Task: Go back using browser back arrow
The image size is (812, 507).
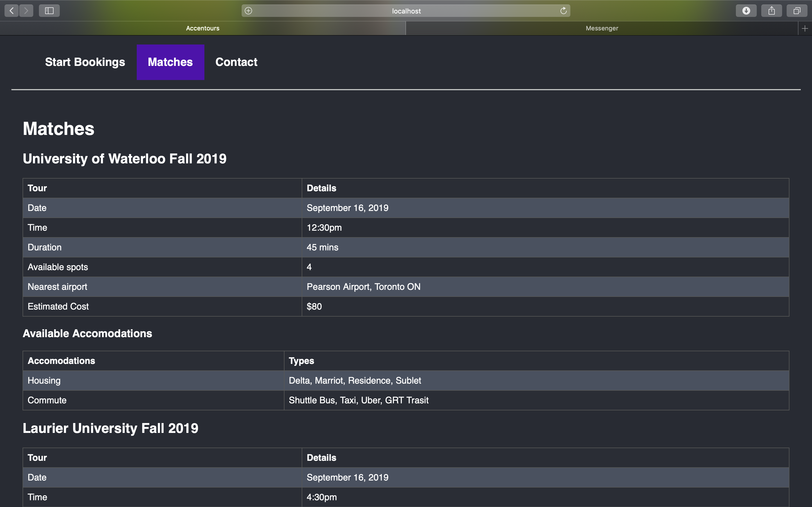Action: (x=12, y=11)
